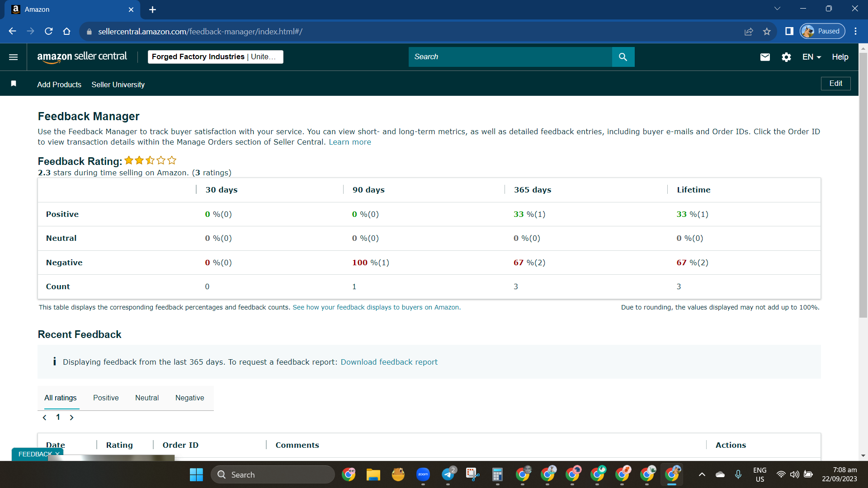Click the browser forward arrow
The image size is (868, 488).
point(30,31)
